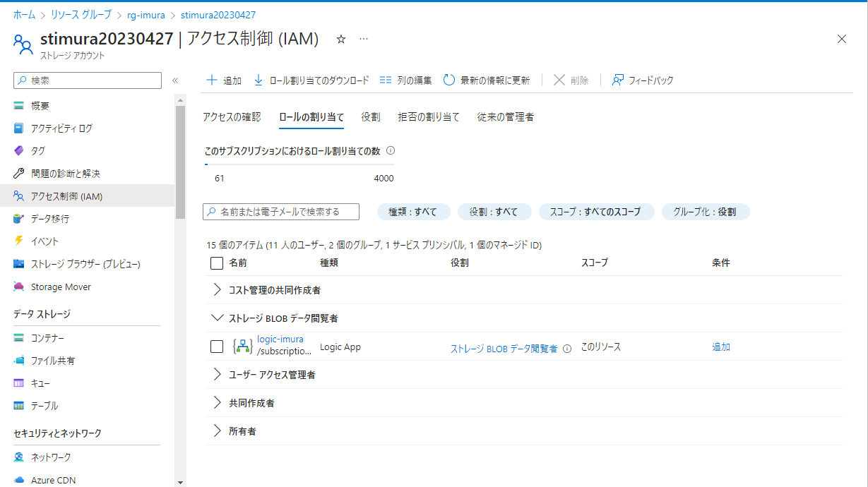Expand コスト管理の共同作成者 group
The height and width of the screenshot is (487, 868).
217,289
